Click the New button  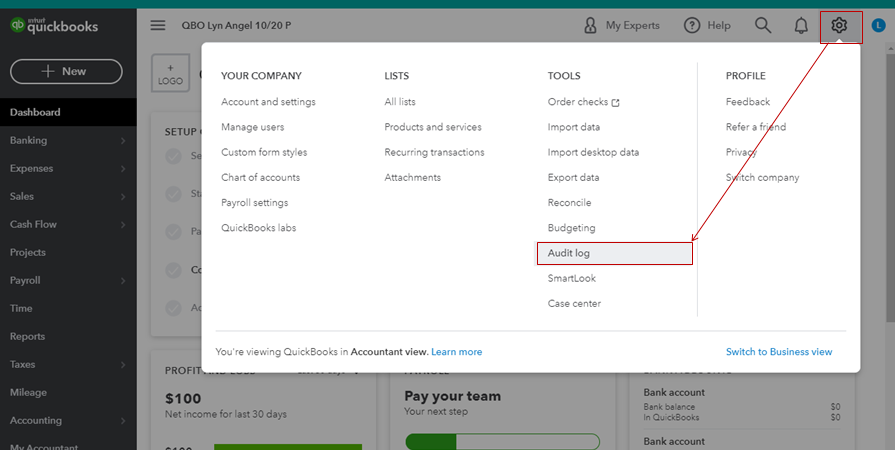click(x=66, y=71)
